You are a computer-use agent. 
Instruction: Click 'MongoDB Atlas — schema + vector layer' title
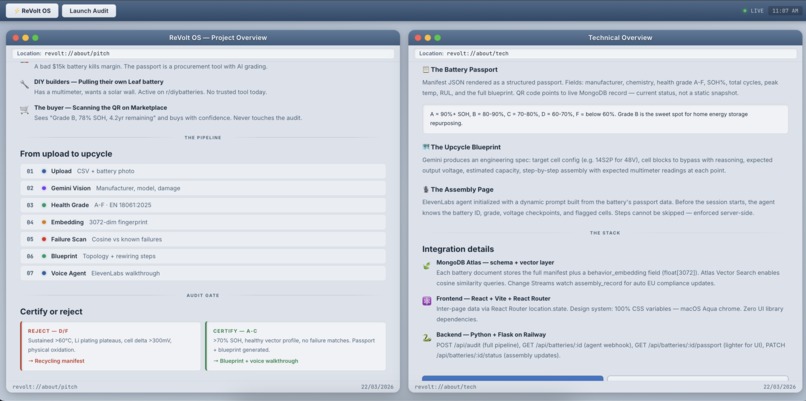pos(495,262)
